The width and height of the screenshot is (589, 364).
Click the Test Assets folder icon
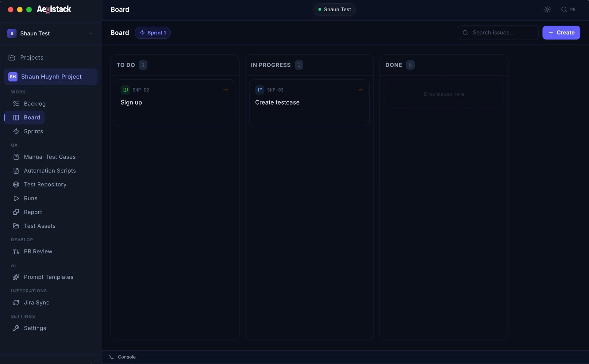(x=16, y=226)
